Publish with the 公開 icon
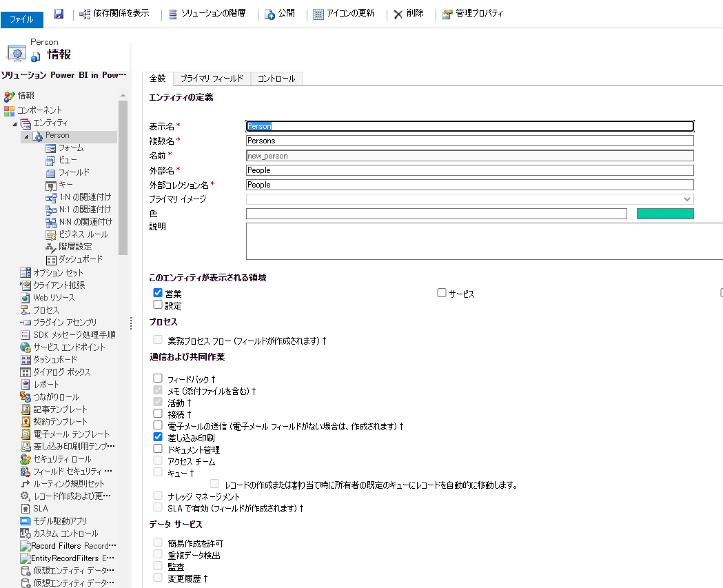Image resolution: width=723 pixels, height=588 pixels. (x=269, y=14)
